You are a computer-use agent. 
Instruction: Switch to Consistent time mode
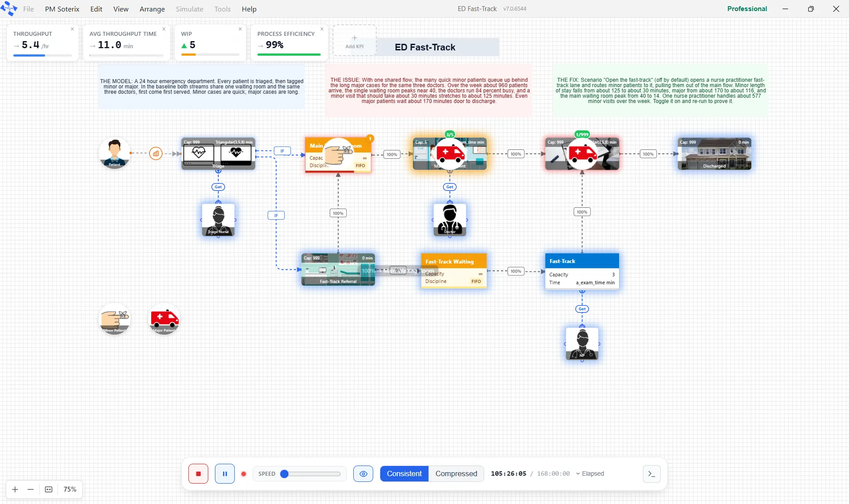point(404,473)
